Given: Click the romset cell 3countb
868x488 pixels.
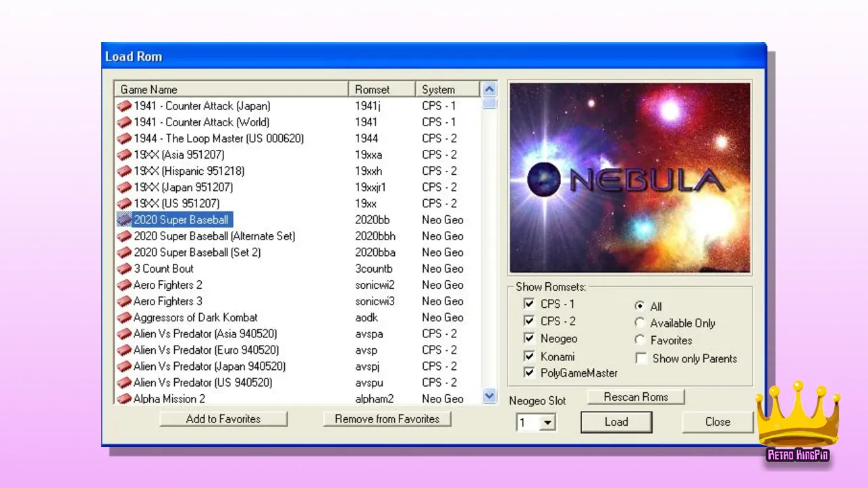Looking at the screenshot, I should point(373,269).
